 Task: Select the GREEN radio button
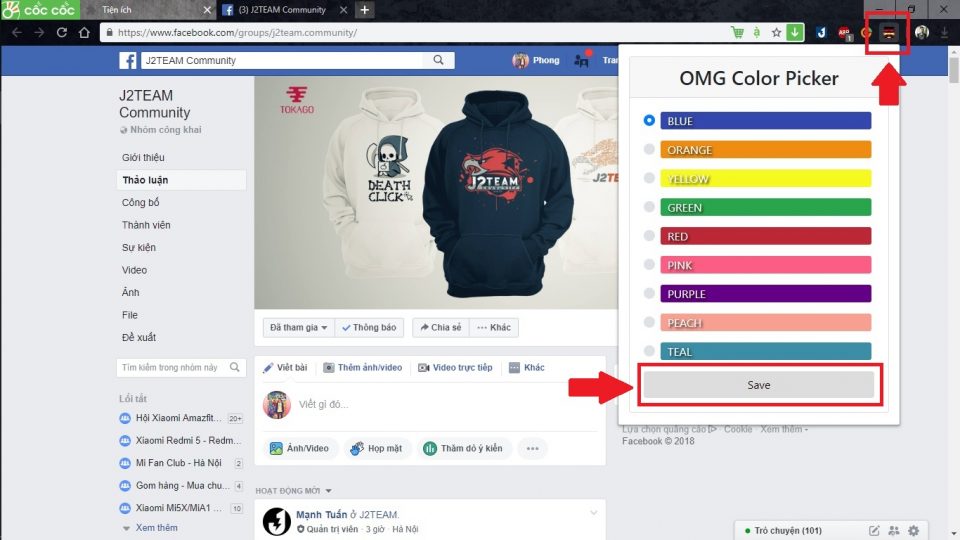[x=649, y=206]
